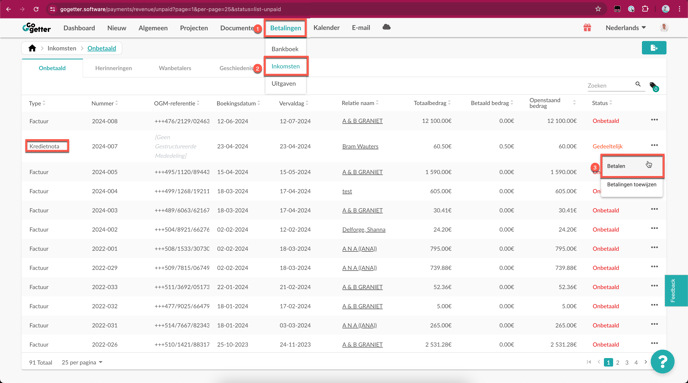Bookmark this page with the star
The width and height of the screenshot is (688, 383).
(598, 9)
